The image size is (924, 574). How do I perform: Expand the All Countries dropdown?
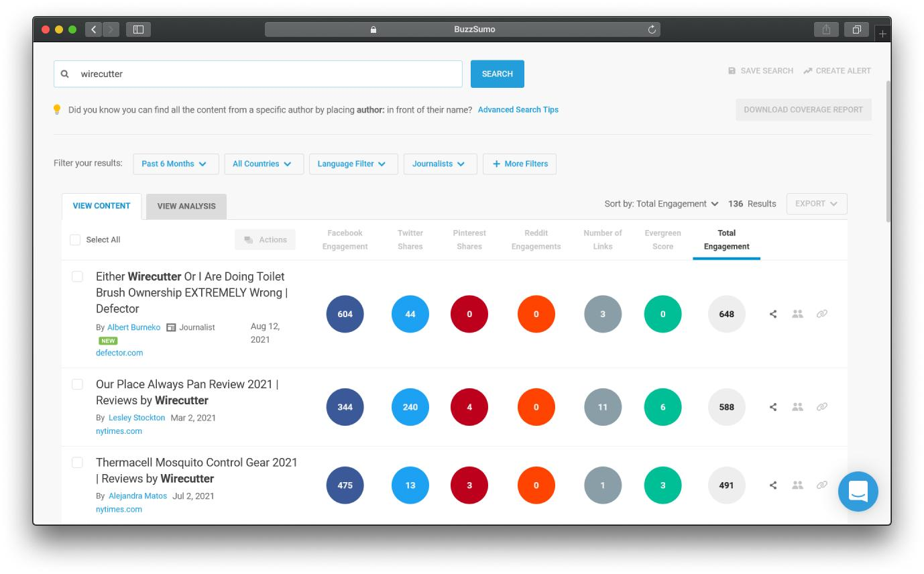[x=264, y=164]
